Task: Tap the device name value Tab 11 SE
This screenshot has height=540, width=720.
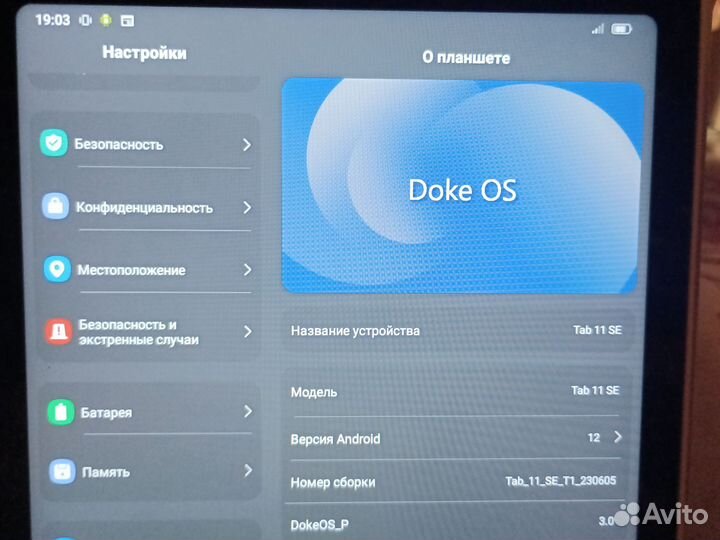Action: click(x=597, y=330)
